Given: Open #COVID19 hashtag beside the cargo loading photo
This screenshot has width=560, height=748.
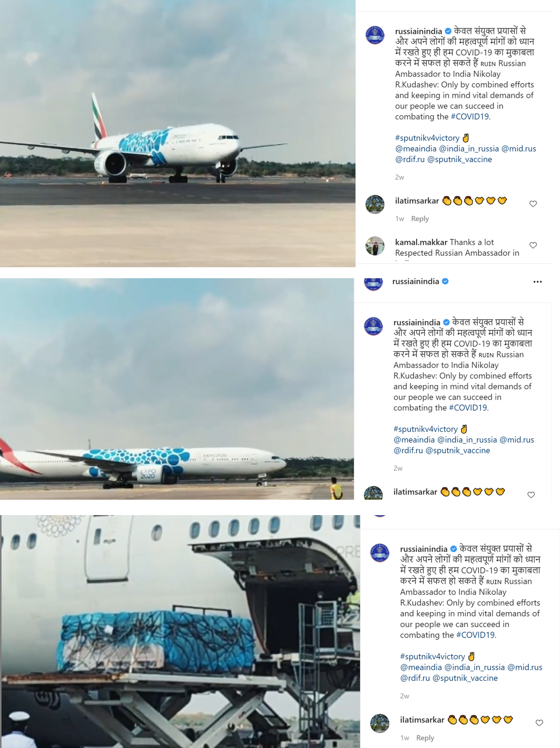Looking at the screenshot, I should pyautogui.click(x=475, y=635).
